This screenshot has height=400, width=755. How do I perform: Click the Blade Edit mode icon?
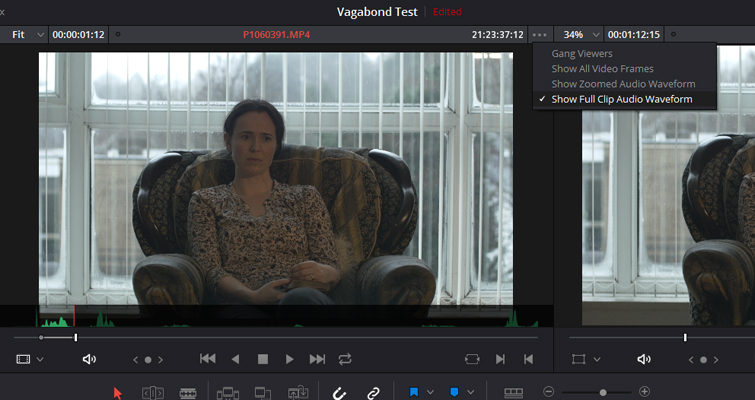[187, 393]
